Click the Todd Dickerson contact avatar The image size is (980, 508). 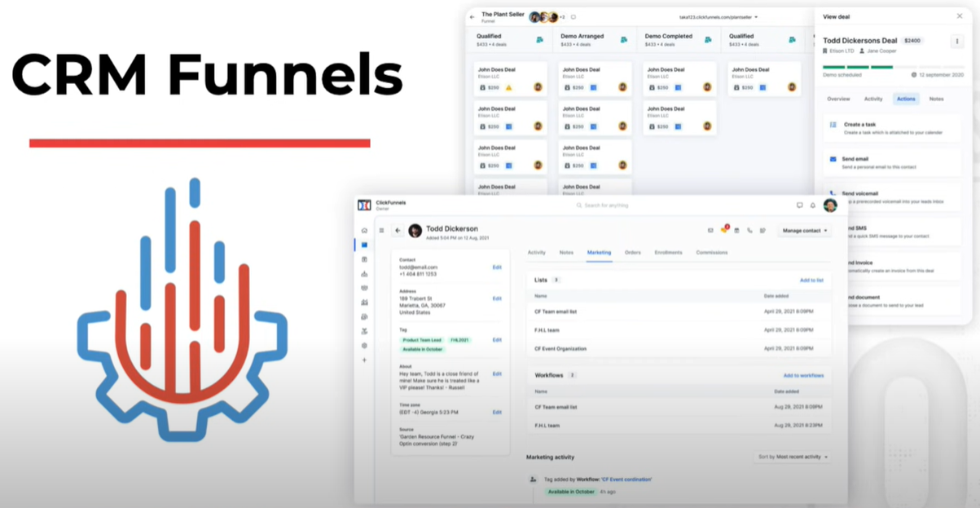[x=415, y=231]
